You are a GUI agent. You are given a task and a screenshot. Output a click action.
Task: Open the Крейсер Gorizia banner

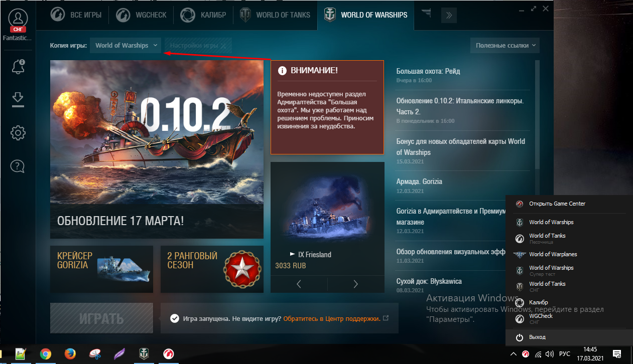(x=101, y=269)
